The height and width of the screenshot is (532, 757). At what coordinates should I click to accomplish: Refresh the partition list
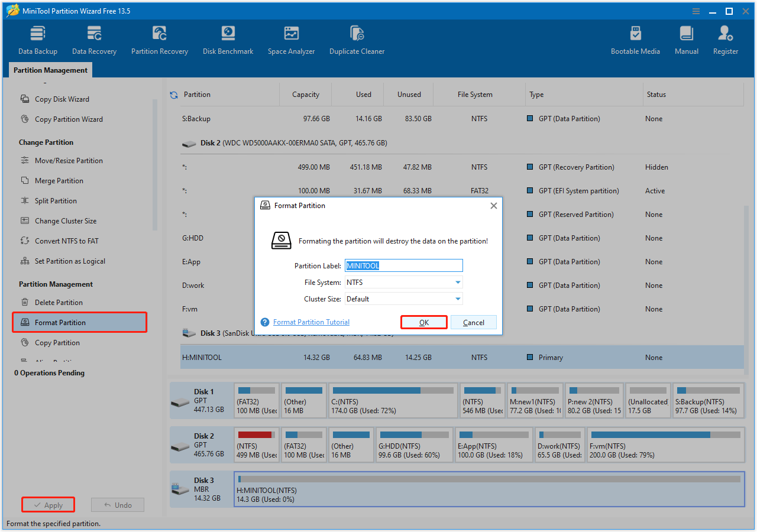click(x=173, y=94)
